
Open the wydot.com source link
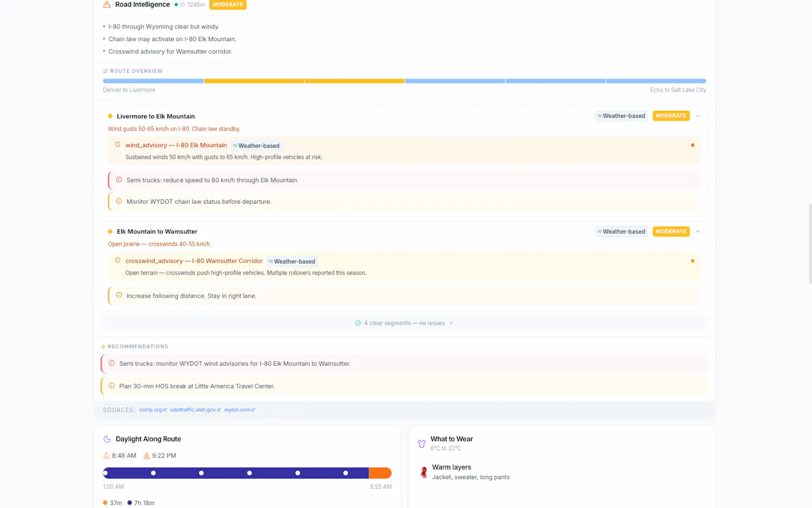[x=240, y=410]
